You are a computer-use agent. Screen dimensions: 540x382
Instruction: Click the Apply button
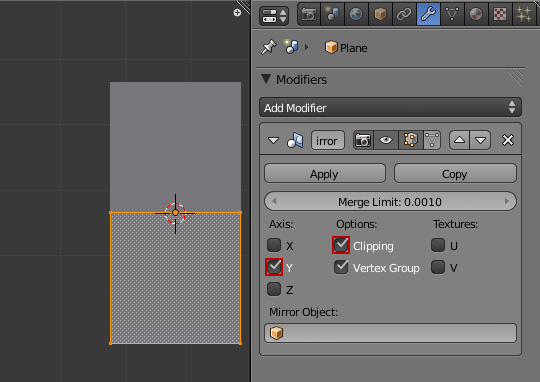point(325,174)
